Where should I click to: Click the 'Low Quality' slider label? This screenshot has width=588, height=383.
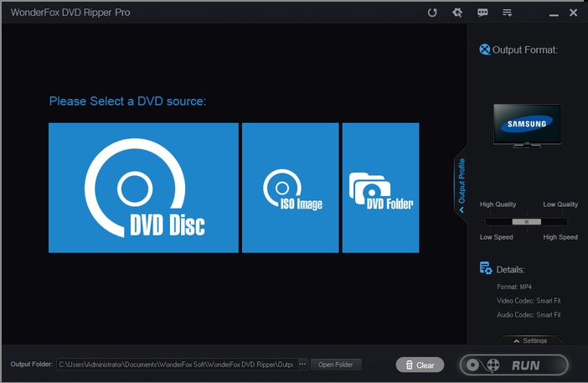560,204
